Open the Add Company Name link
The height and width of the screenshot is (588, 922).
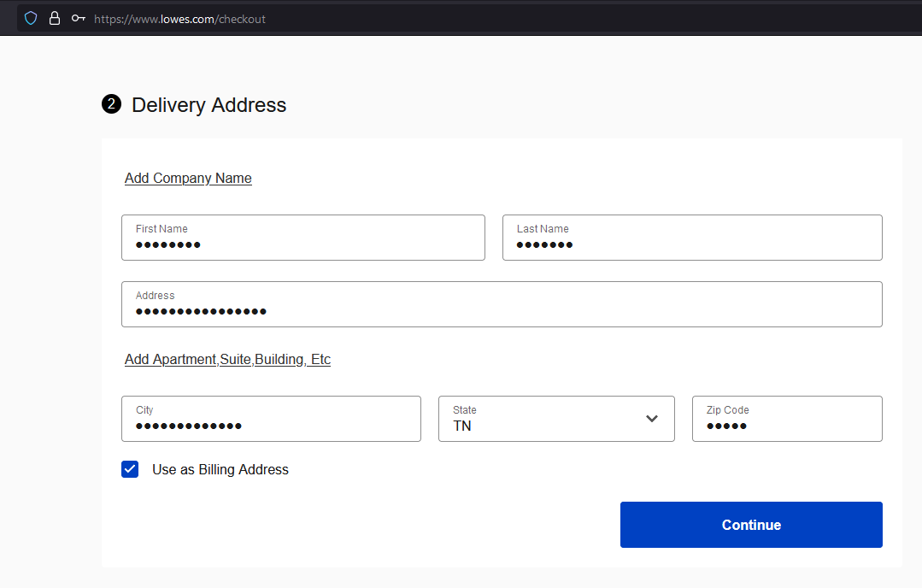(x=188, y=178)
